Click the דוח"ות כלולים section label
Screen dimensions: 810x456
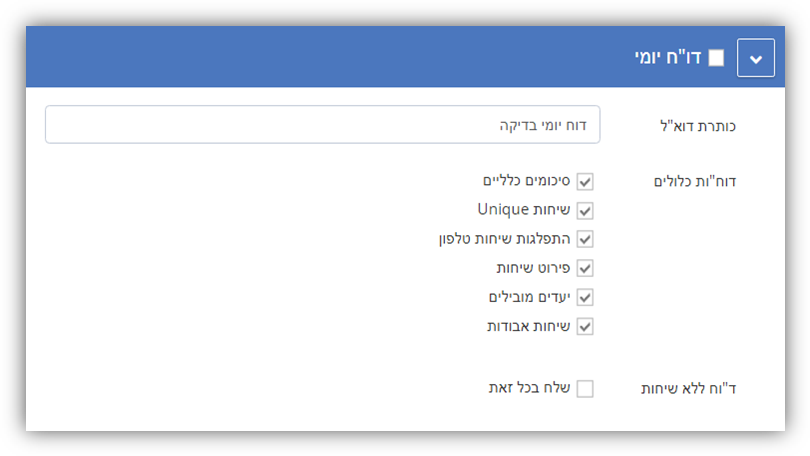pos(695,181)
